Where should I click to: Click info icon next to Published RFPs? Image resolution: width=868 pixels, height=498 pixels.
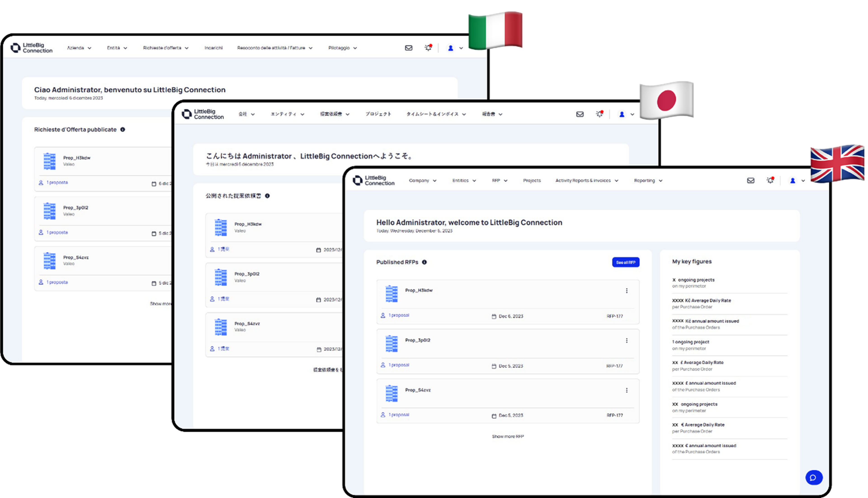pos(425,262)
